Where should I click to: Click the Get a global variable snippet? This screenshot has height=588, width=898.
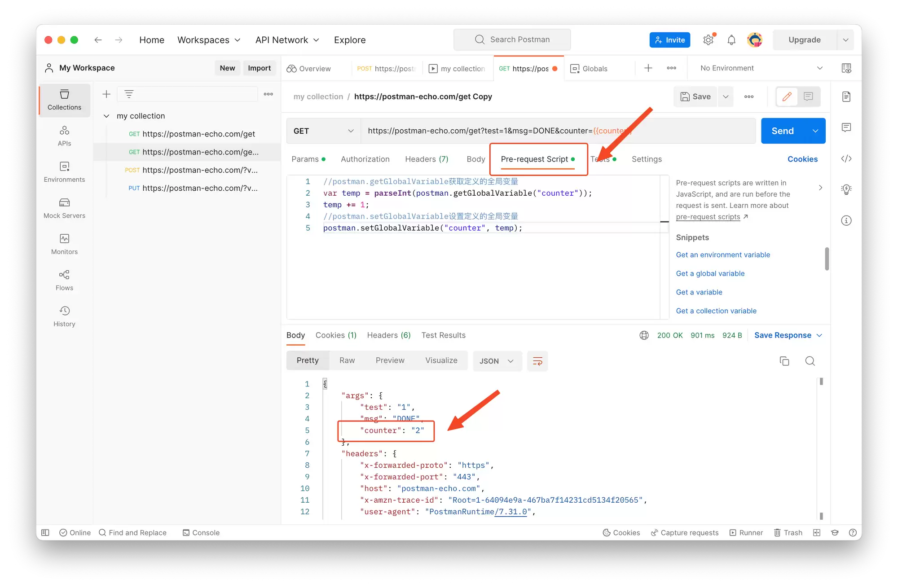tap(710, 273)
